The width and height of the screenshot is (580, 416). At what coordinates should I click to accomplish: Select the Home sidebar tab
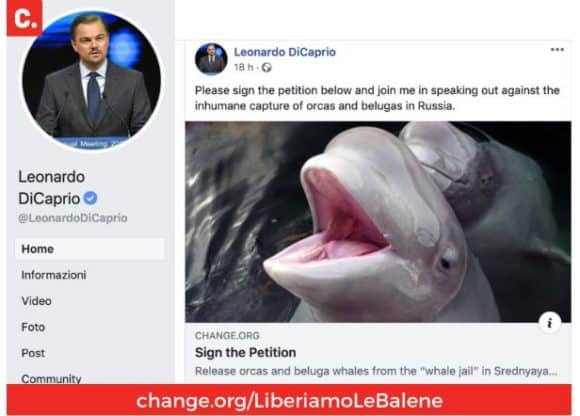pos(90,249)
